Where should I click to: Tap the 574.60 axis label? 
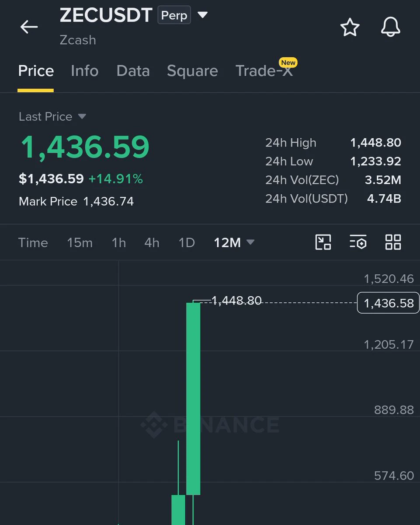click(394, 476)
